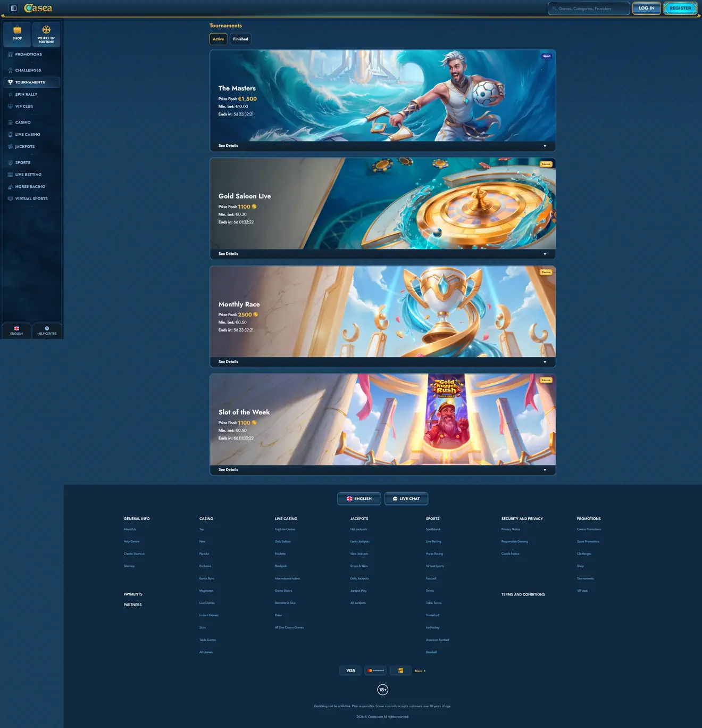Open Casino Promotions footer link
The width and height of the screenshot is (702, 728).
point(589,530)
